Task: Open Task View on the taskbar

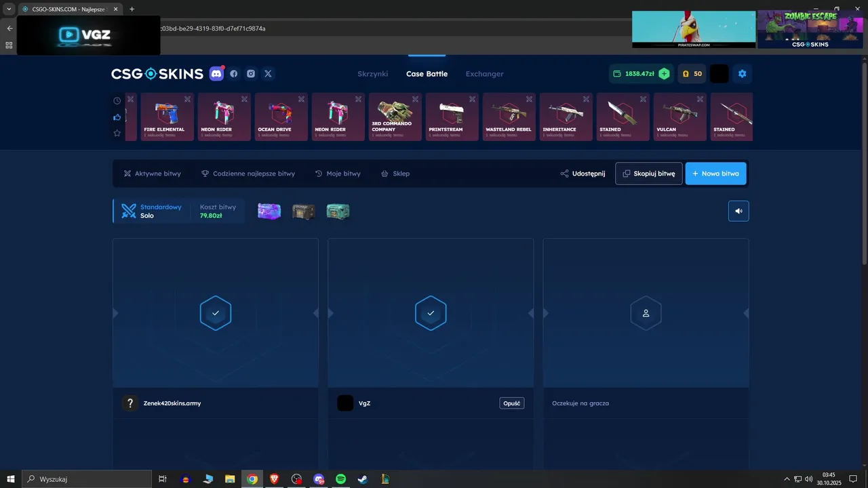Action: pyautogui.click(x=163, y=479)
